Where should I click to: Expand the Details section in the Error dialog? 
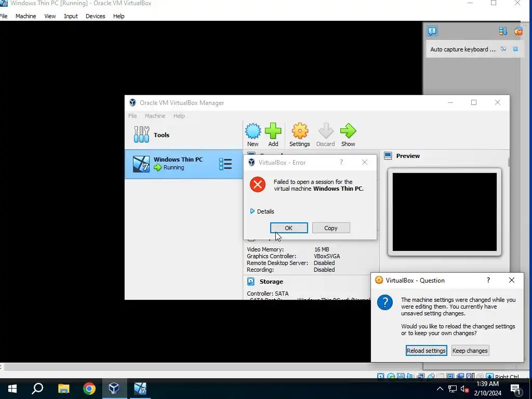pos(262,211)
